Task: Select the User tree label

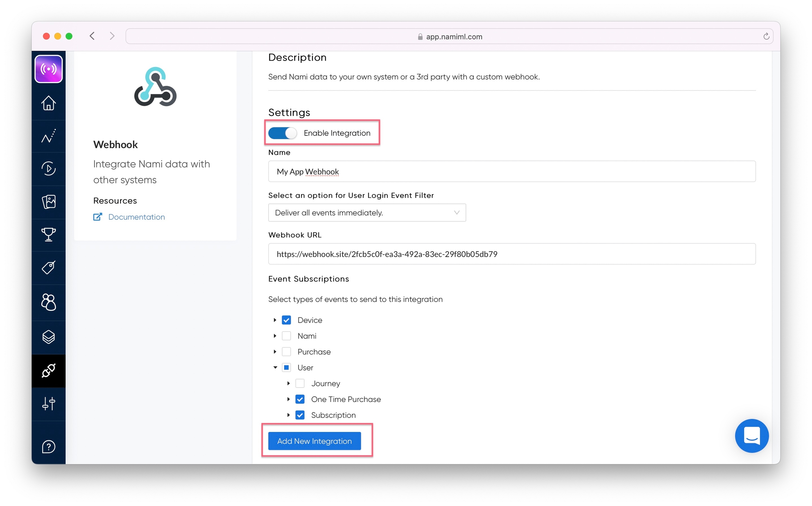Action: pos(305,368)
